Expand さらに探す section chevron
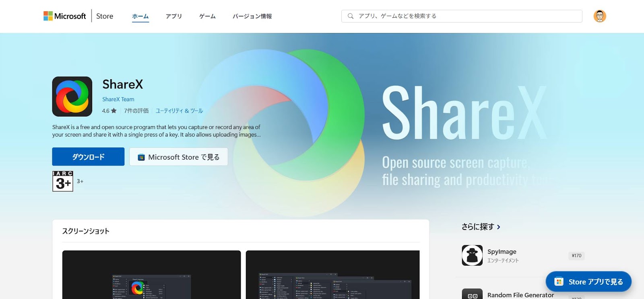644x299 pixels. coord(499,227)
